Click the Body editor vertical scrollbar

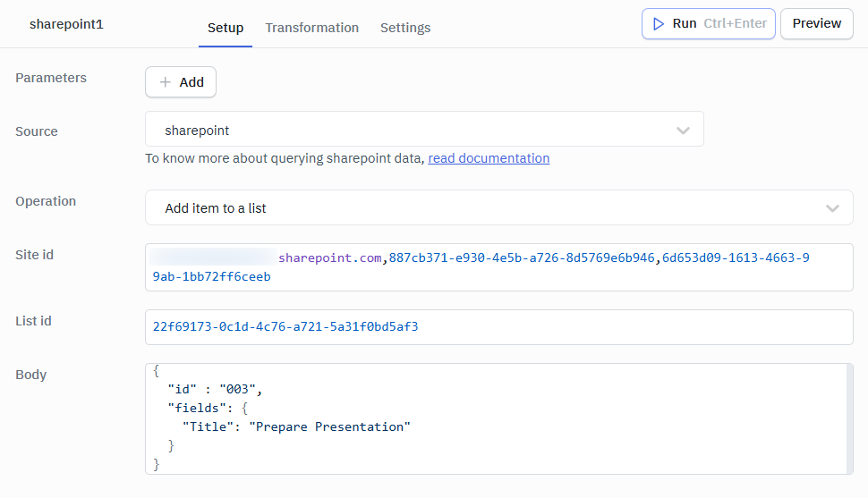850,418
